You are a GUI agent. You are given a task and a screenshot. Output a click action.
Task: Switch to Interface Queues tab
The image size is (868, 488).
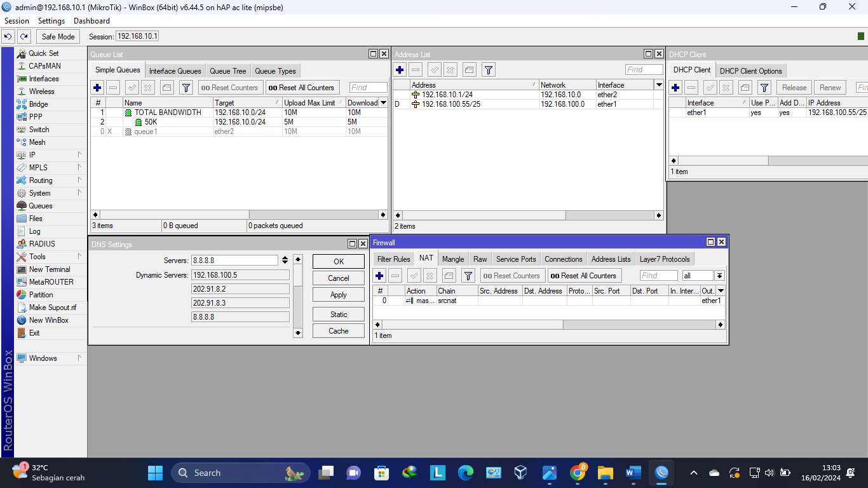[x=175, y=71]
